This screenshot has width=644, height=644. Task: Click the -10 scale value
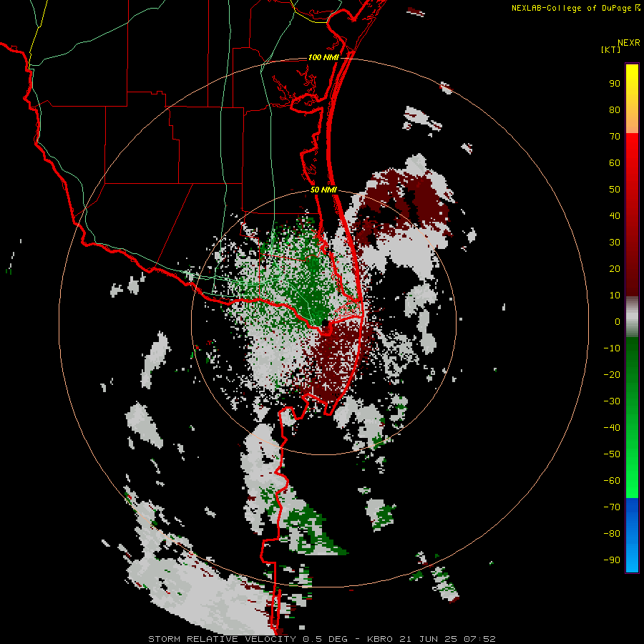point(612,348)
